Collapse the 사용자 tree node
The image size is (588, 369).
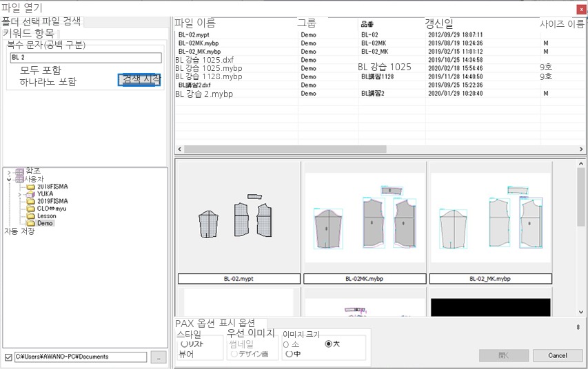pos(9,180)
